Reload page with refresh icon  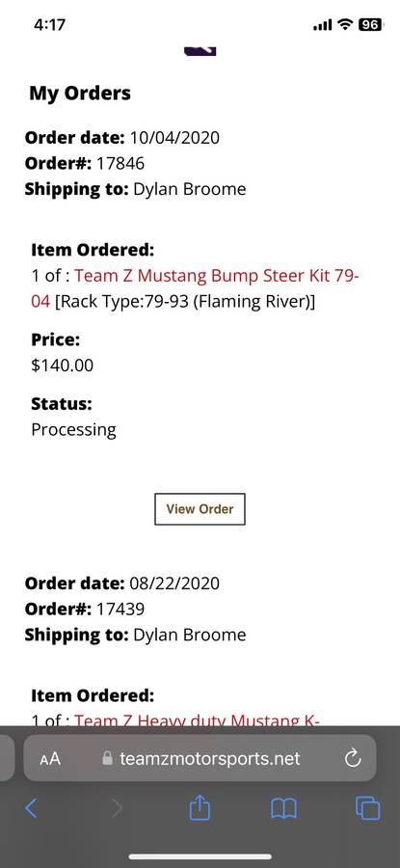pos(353,758)
